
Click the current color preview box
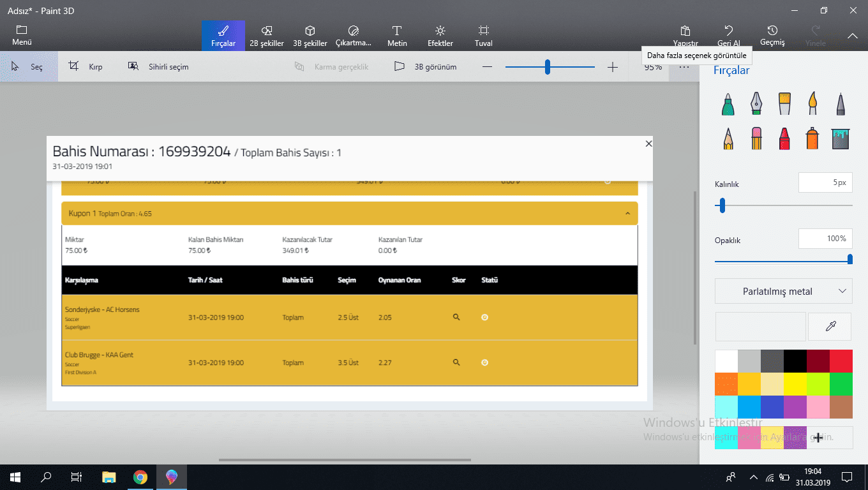click(x=760, y=327)
